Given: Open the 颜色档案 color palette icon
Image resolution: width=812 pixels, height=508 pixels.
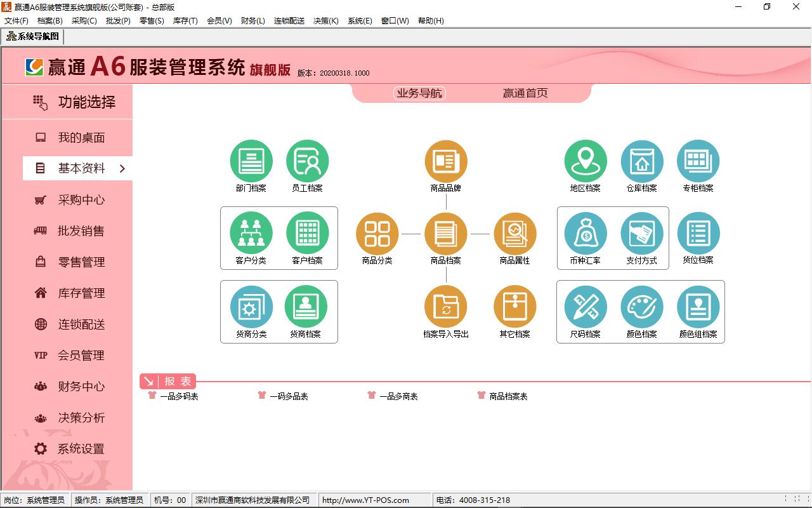Looking at the screenshot, I should (642, 307).
